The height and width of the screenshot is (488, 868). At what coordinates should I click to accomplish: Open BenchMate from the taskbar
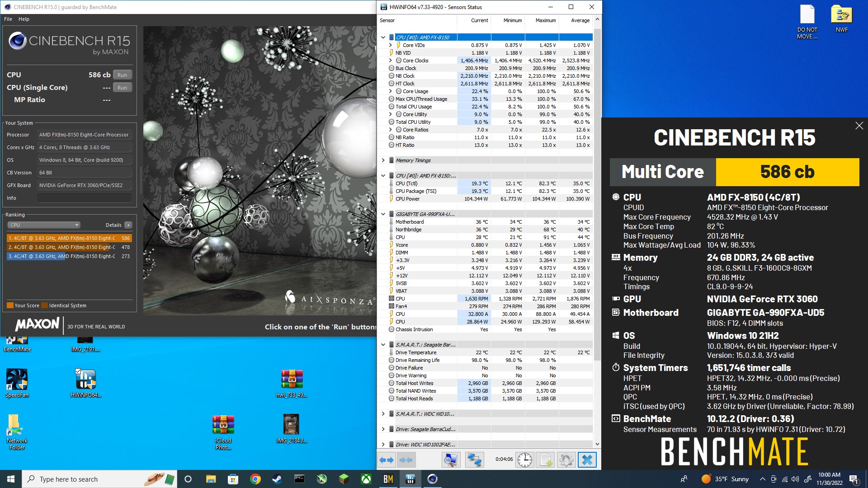pos(388,479)
